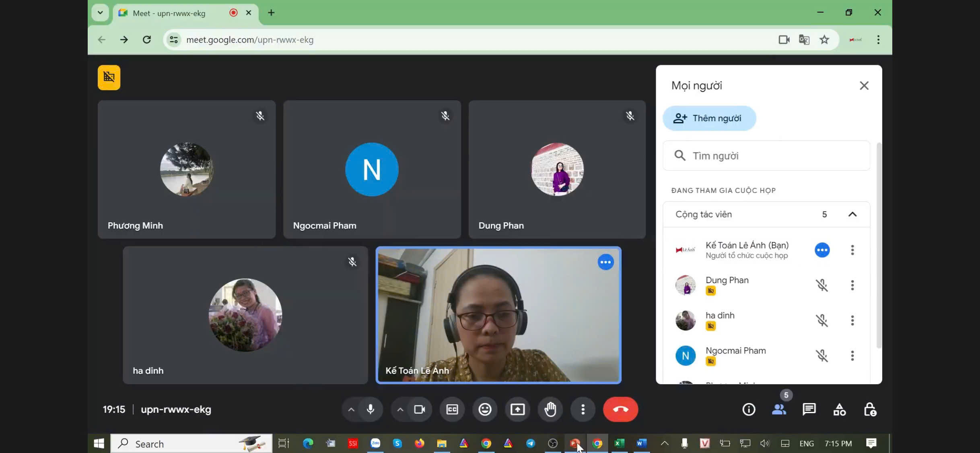Open the Chrome profile avatar
This screenshot has width=980, height=453.
[x=855, y=39]
